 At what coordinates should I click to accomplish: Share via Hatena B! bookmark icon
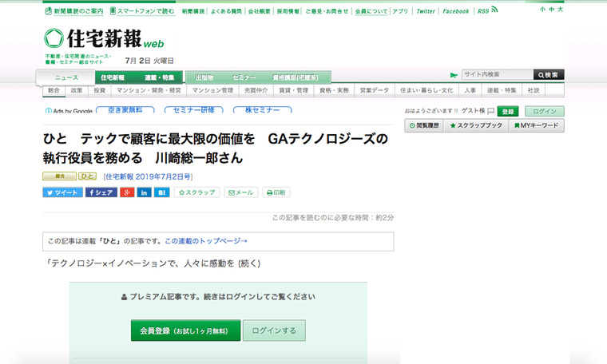[x=161, y=192]
